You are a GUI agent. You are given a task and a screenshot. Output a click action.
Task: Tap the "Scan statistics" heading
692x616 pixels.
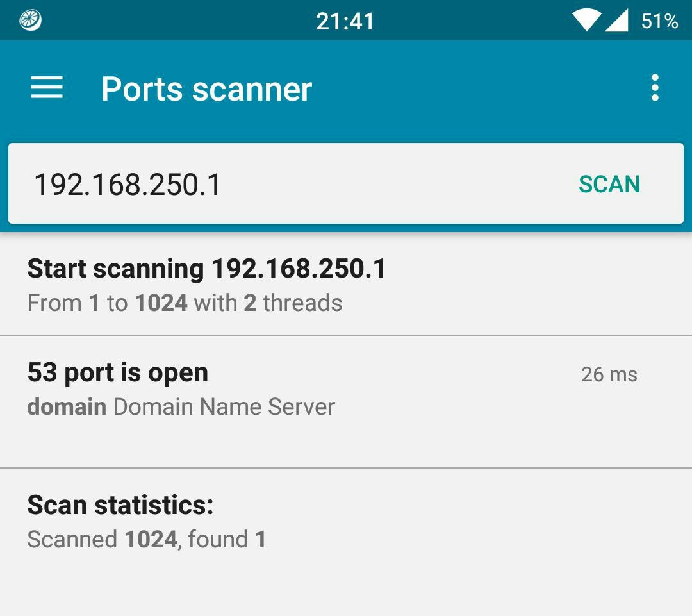pyautogui.click(x=120, y=505)
